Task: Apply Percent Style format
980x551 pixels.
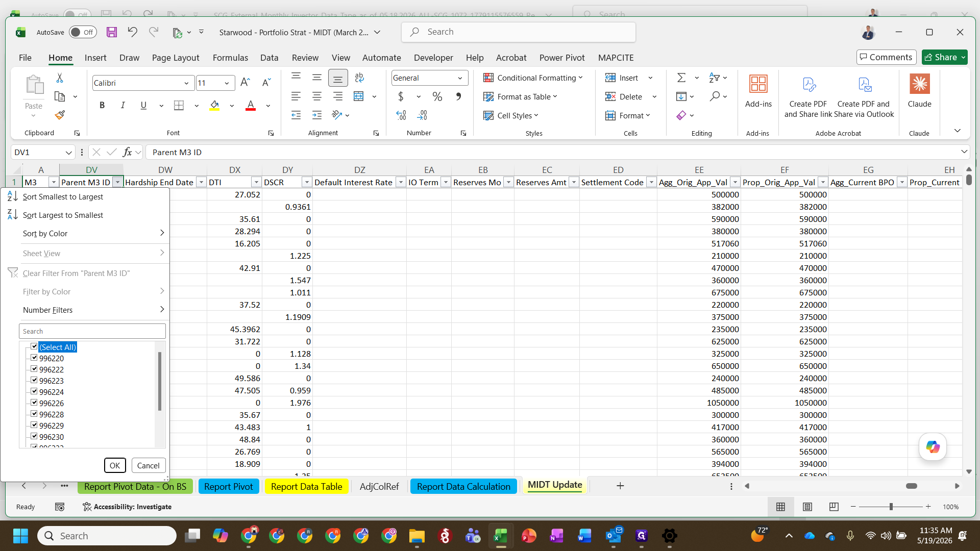Action: coord(437,96)
